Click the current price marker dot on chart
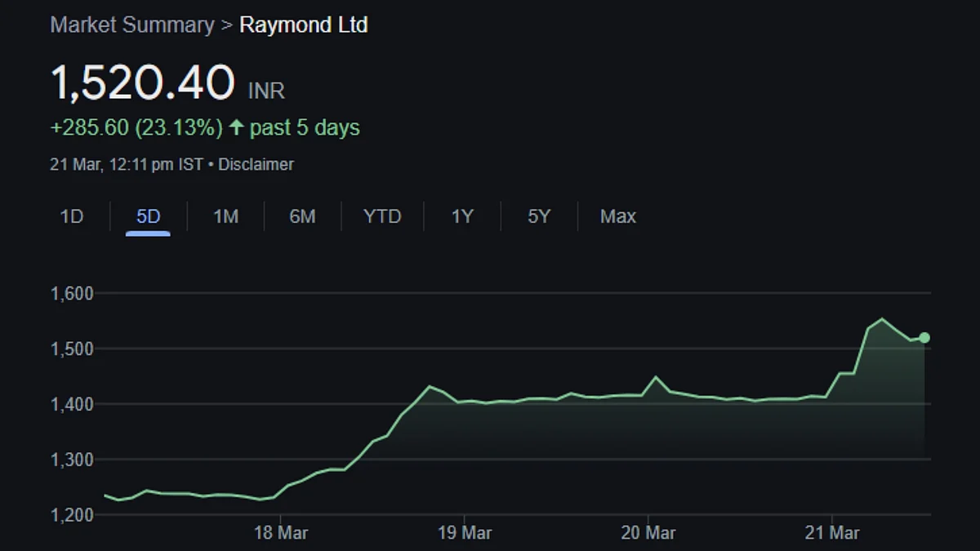This screenshot has height=551, width=980. (x=924, y=337)
